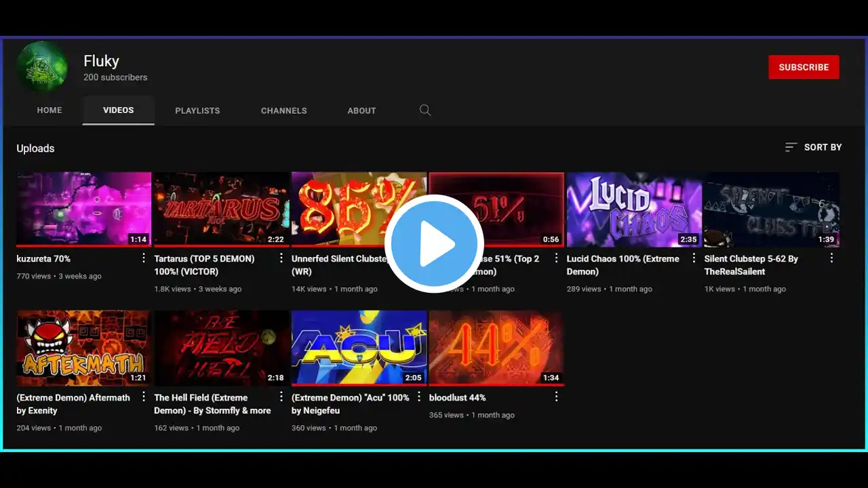Go to the CHANNELS tab

point(284,110)
